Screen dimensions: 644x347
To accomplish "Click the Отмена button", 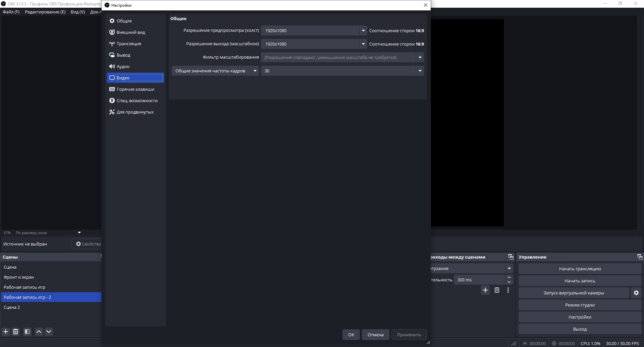I will tap(376, 335).
